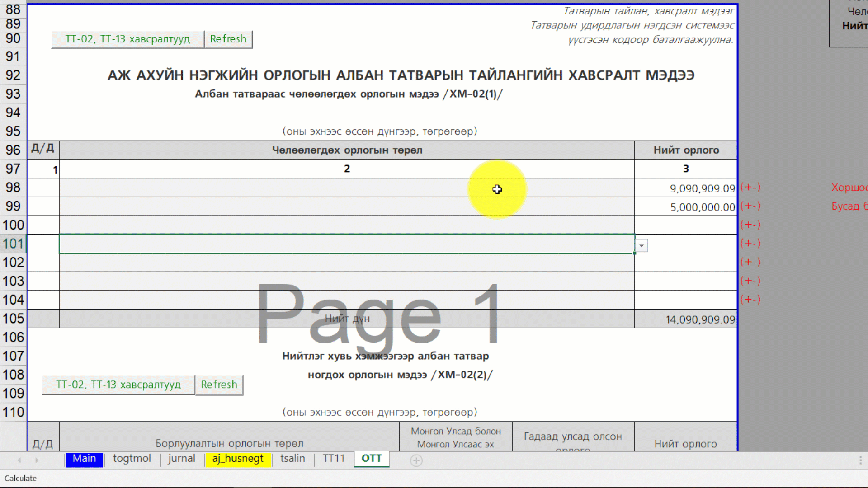Click the (+-) marker beside row 99
Viewport: 868px width, 488px height.
(750, 206)
